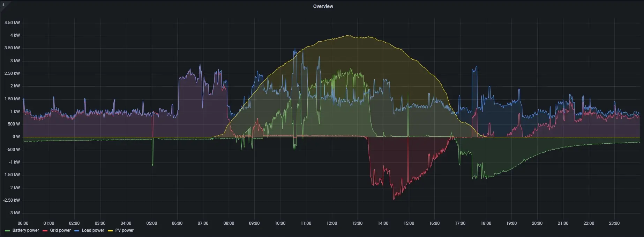Click the 22:00 time axis label
The image size is (644, 237).
(589, 223)
